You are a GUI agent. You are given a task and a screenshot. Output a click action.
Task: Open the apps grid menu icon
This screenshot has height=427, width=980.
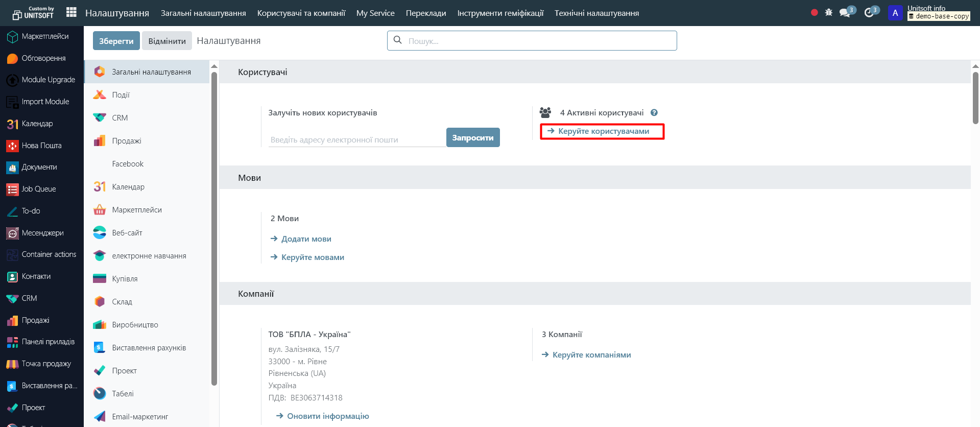pyautogui.click(x=71, y=12)
